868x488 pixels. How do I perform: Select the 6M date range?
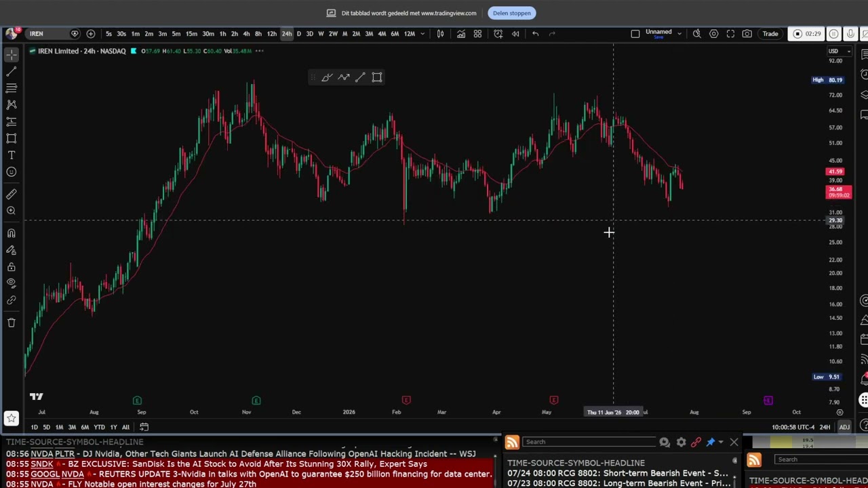click(x=85, y=427)
